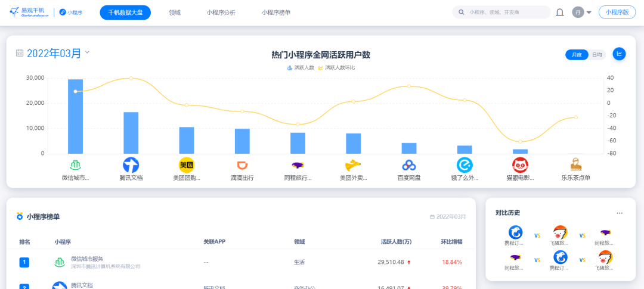Click 29,510.48 value in row 1
This screenshot has height=289, width=644.
[x=391, y=262]
